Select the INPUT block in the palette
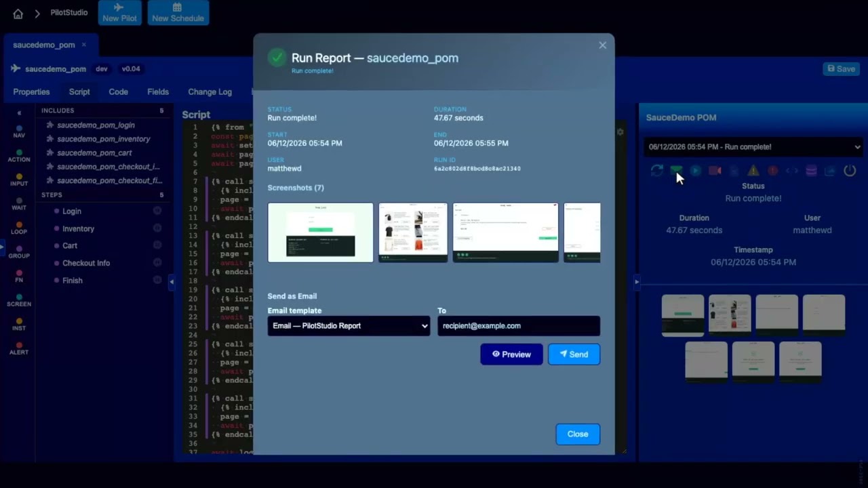Viewport: 868px width, 488px height. click(x=19, y=180)
